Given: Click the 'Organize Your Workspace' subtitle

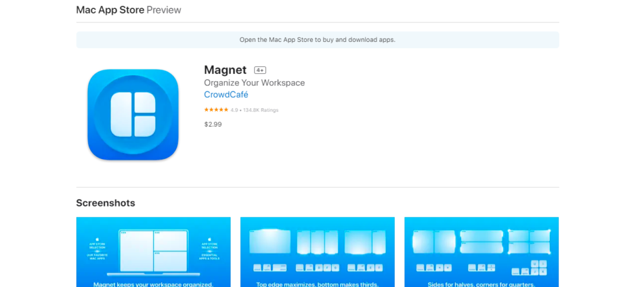Looking at the screenshot, I should click(x=254, y=82).
